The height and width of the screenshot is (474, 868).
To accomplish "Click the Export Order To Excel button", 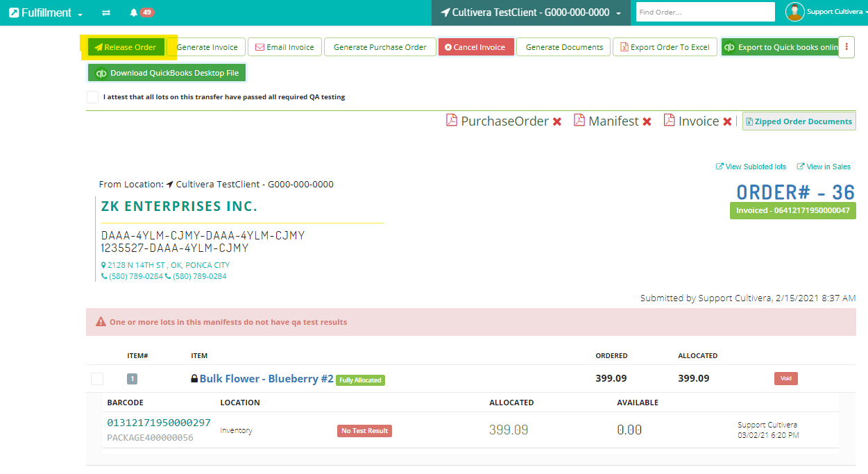I will point(665,47).
